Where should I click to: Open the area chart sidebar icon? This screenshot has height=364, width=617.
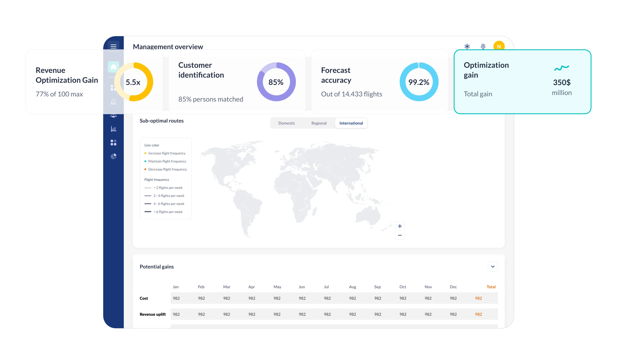[113, 129]
